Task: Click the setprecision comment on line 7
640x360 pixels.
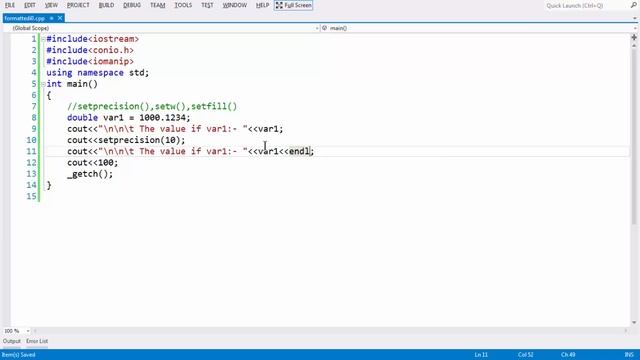Action: point(152,107)
